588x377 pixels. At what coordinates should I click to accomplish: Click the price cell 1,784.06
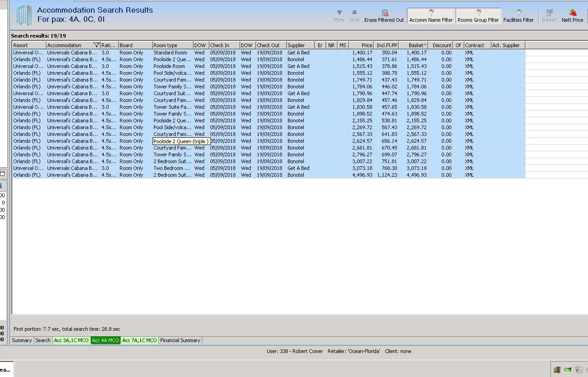coord(362,87)
